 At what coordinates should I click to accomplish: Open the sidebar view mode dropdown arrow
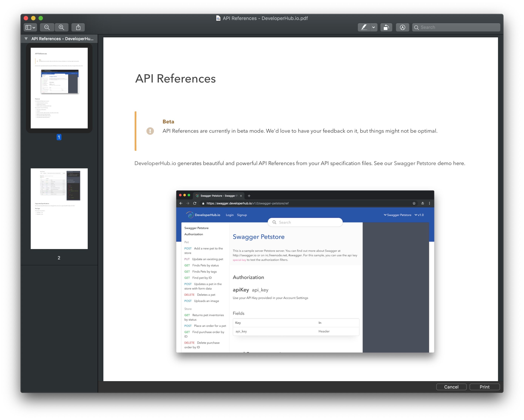[34, 27]
